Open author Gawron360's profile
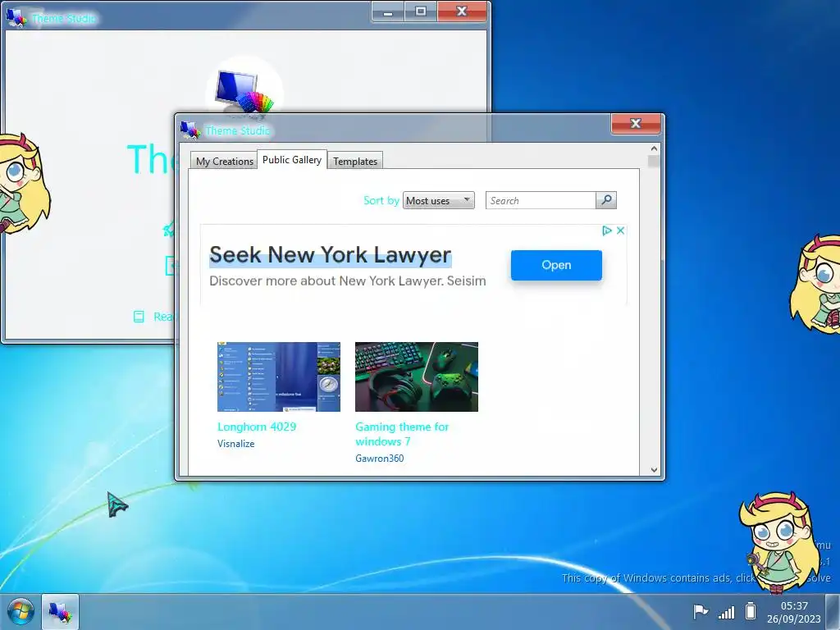Screen dimensions: 840x630 (x=379, y=458)
